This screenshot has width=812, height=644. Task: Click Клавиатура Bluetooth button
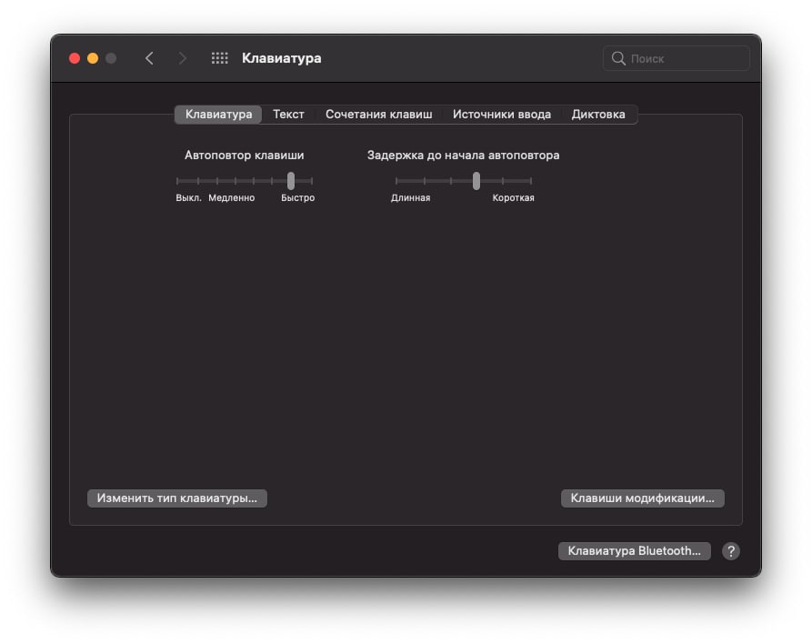pos(635,551)
